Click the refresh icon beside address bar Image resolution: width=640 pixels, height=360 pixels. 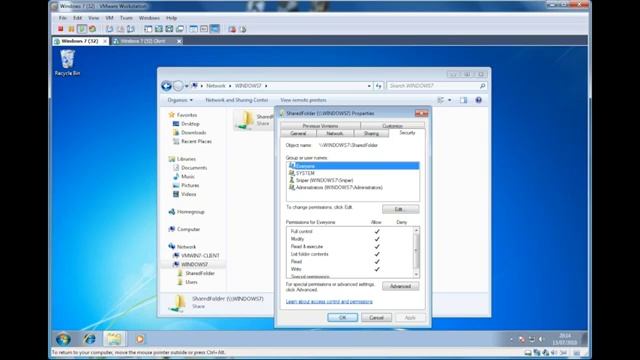379,86
